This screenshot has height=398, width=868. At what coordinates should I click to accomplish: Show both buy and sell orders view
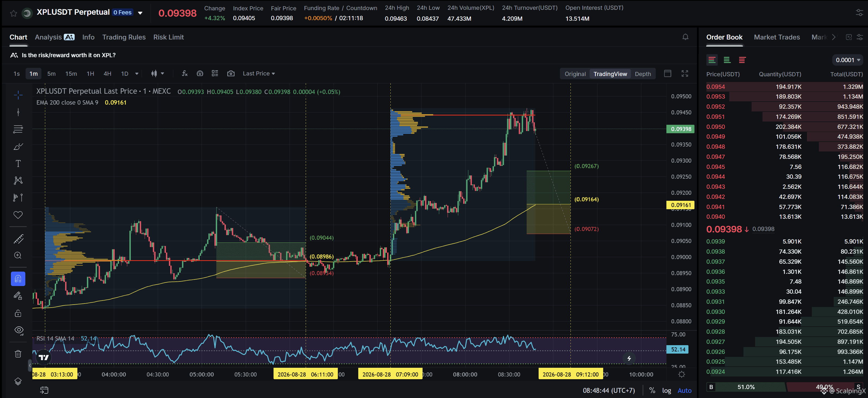tap(712, 60)
